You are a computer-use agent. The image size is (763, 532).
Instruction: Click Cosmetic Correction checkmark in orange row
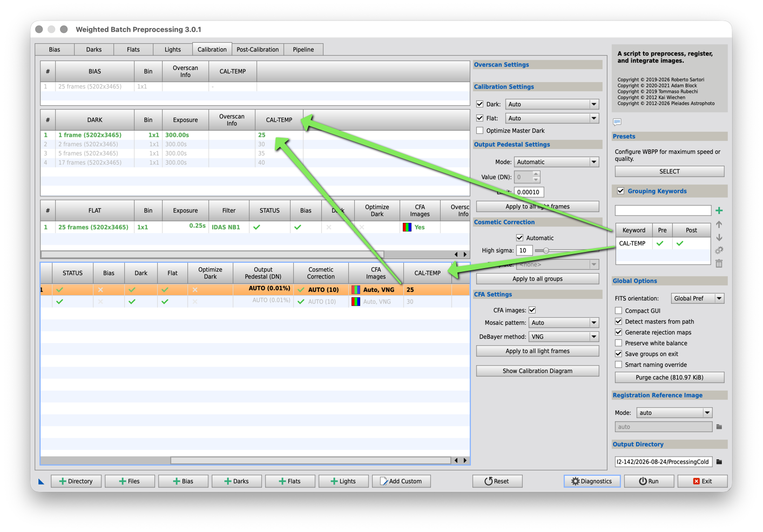(301, 290)
